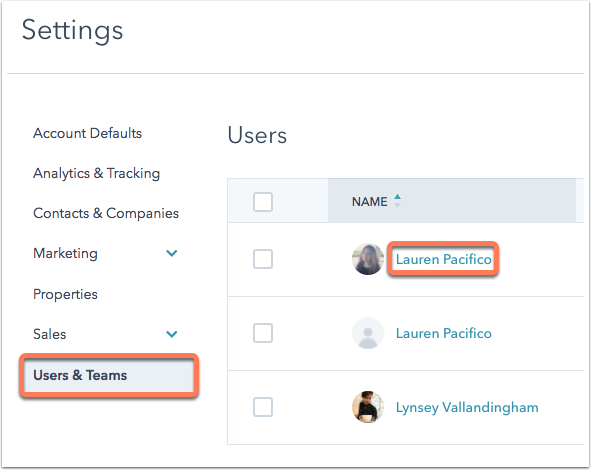Image resolution: width=591 pixels, height=470 pixels.
Task: Open the second Lauren Pacifico user link
Action: [x=444, y=333]
